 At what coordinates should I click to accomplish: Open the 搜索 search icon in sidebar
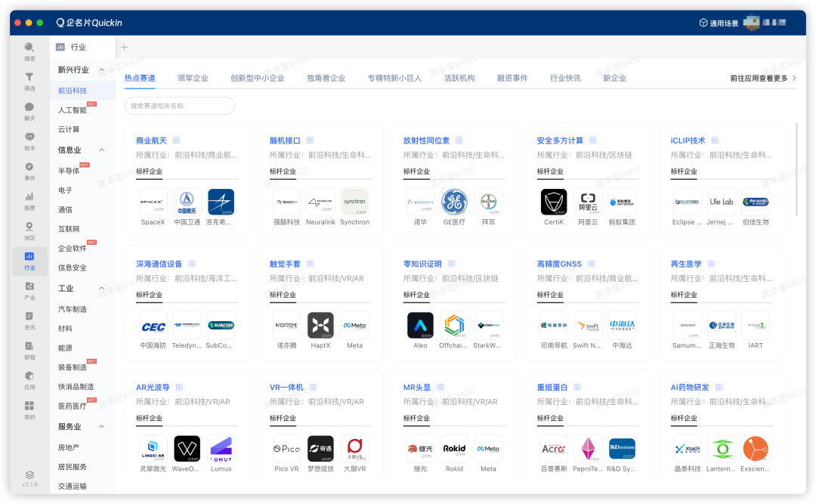(29, 51)
